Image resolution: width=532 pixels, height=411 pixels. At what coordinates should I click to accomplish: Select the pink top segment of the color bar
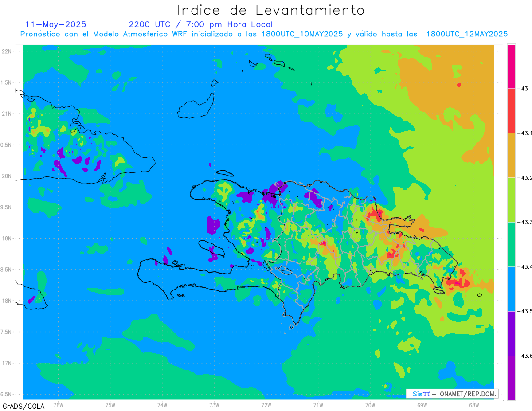pyautogui.click(x=511, y=66)
